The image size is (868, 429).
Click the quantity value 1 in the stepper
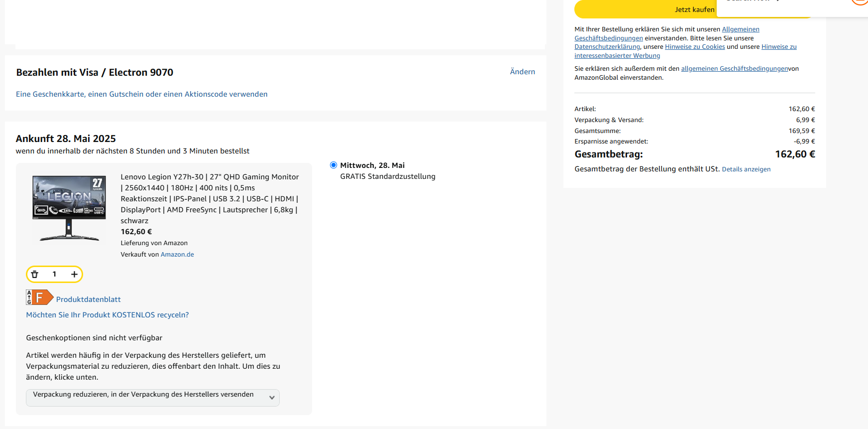(54, 274)
